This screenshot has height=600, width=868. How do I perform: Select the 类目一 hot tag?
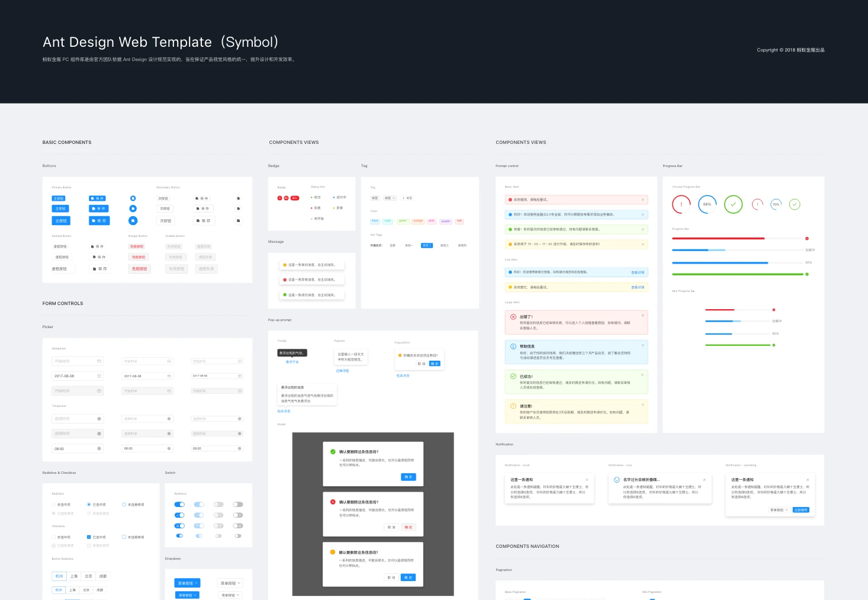coord(409,245)
